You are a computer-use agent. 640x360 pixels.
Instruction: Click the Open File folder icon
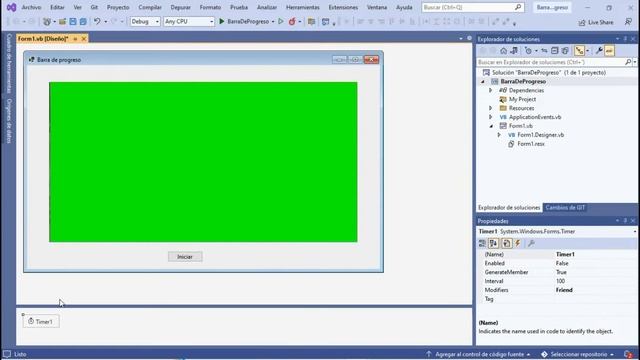62,22
